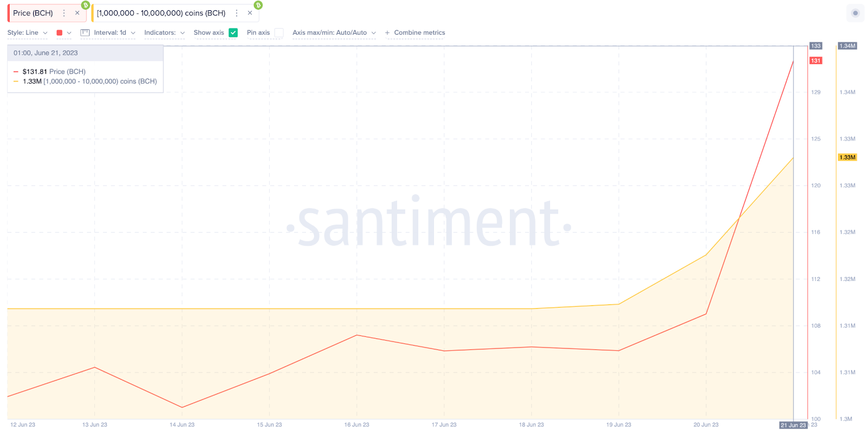Click the Combine metrics button
868x434 pixels.
tap(419, 33)
